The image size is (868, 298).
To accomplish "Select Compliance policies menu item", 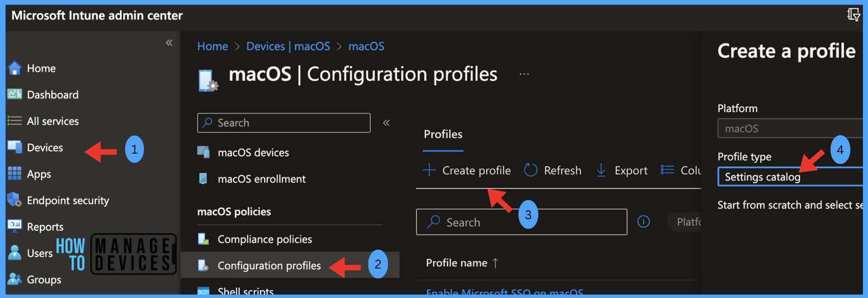I will pos(265,239).
